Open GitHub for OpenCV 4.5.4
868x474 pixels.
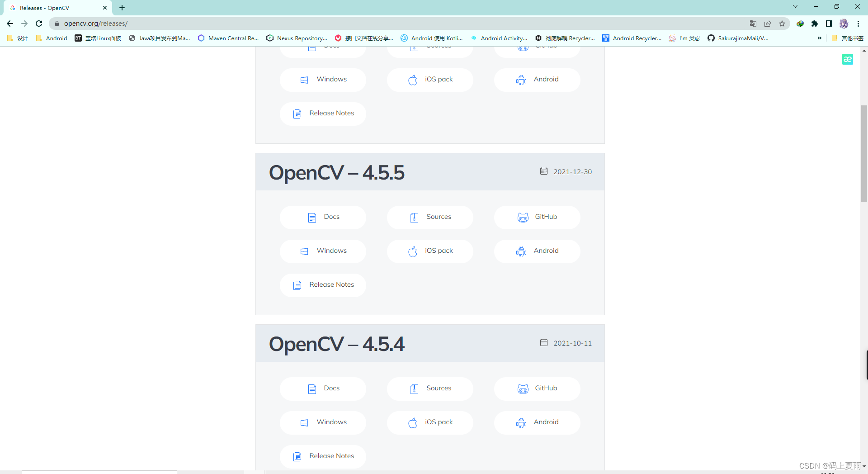(537, 388)
